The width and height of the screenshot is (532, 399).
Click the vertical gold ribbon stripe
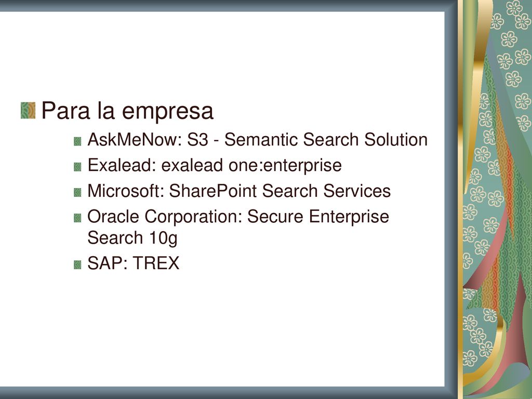pos(460,199)
